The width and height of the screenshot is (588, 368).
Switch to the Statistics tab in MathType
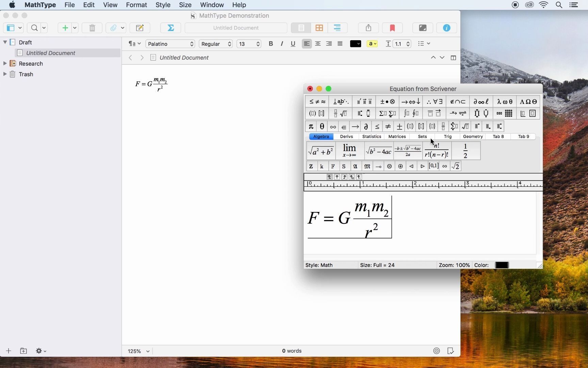372,137
